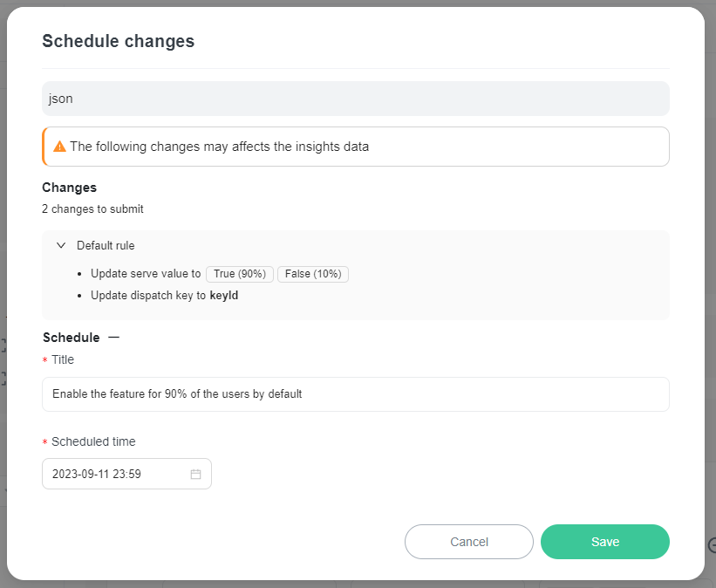Select the Default rule row label
The height and width of the screenshot is (588, 716).
[106, 246]
